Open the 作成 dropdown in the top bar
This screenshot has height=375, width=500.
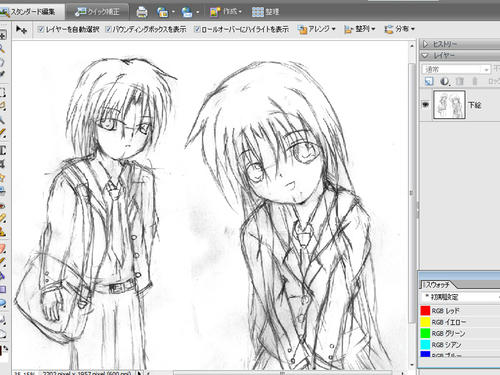(x=226, y=12)
